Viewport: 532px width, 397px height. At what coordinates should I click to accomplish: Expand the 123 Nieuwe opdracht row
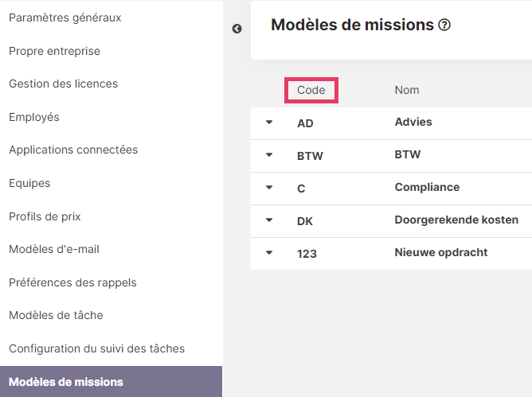[269, 252]
